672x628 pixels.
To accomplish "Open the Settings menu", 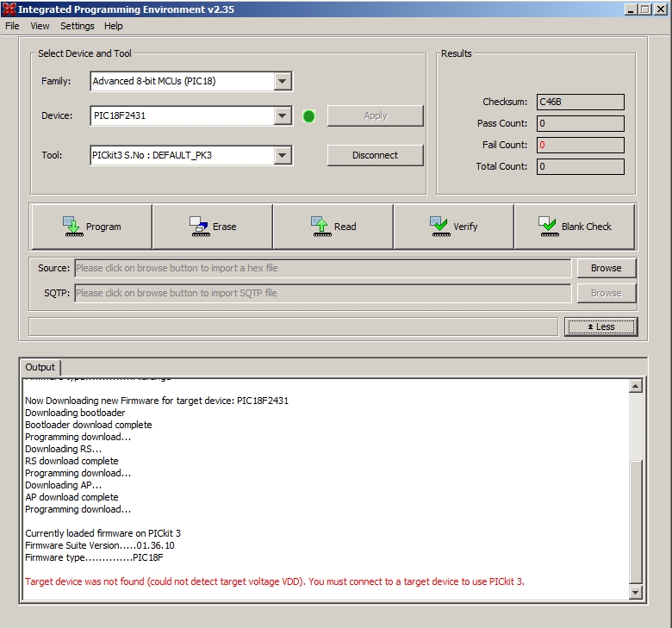I will click(x=78, y=26).
